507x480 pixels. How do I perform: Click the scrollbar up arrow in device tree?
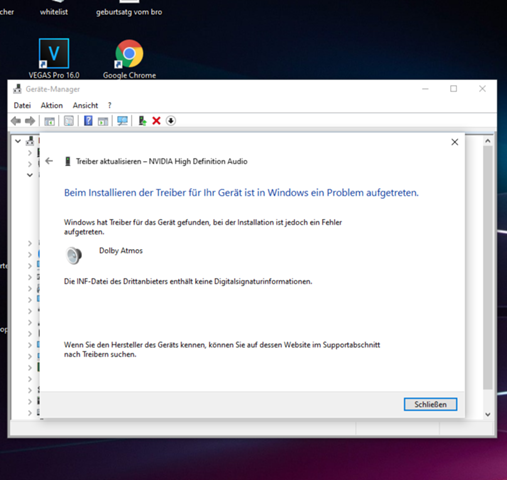point(488,141)
